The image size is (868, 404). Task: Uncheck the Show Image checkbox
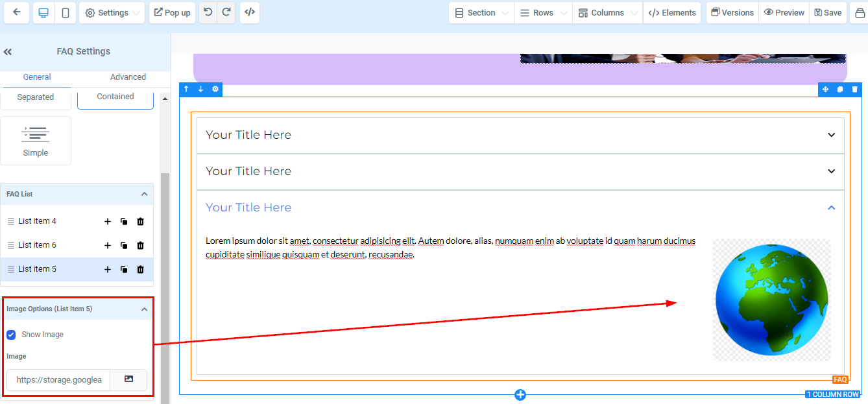[x=11, y=335]
